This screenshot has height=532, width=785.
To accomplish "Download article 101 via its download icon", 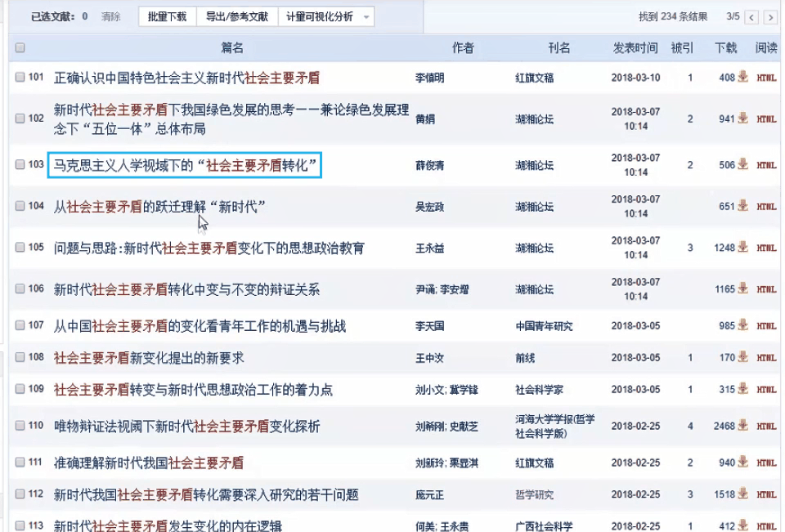I will [743, 77].
